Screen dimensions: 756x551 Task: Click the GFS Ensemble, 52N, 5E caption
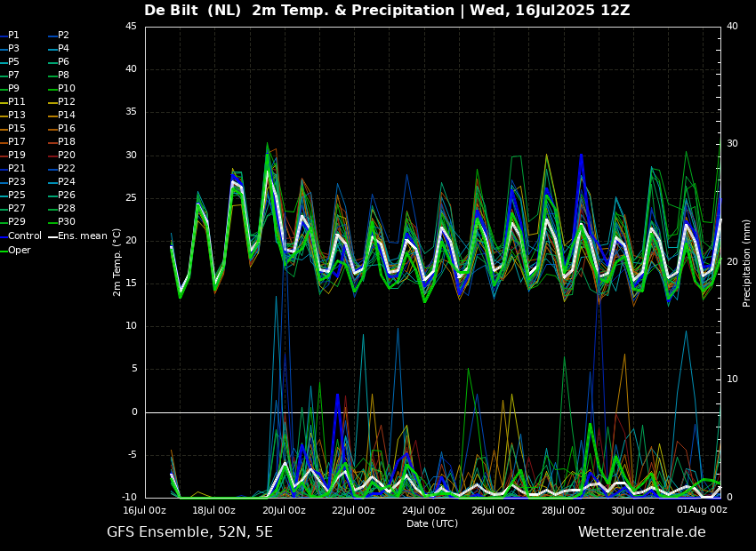tap(189, 532)
